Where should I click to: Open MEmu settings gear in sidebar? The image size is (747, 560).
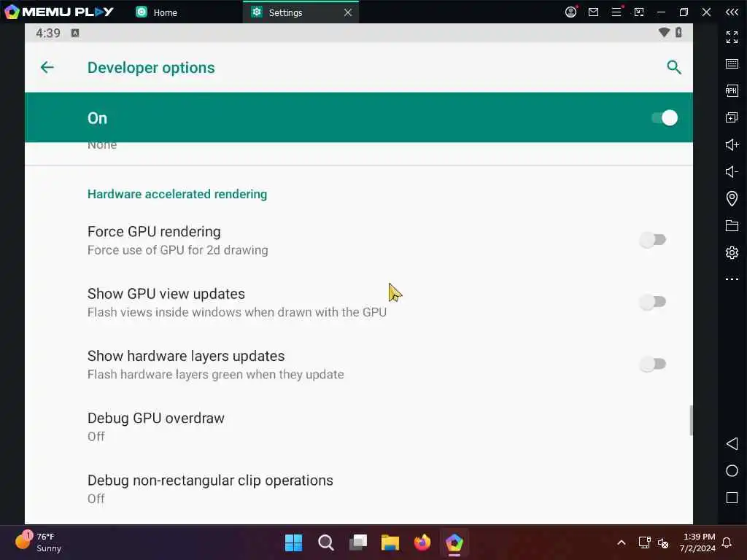pyautogui.click(x=732, y=252)
